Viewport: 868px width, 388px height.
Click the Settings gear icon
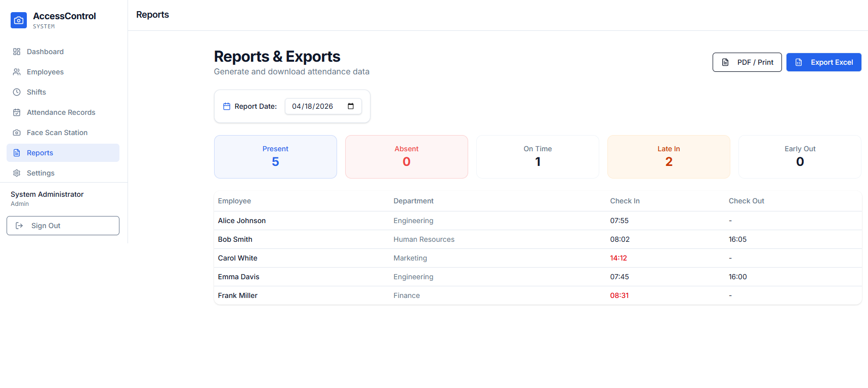[x=17, y=173]
